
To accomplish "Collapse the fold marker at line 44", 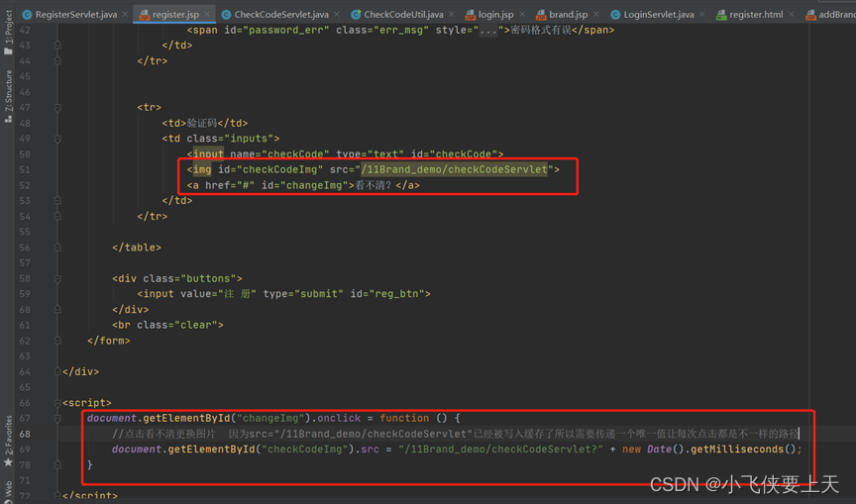I will point(57,61).
